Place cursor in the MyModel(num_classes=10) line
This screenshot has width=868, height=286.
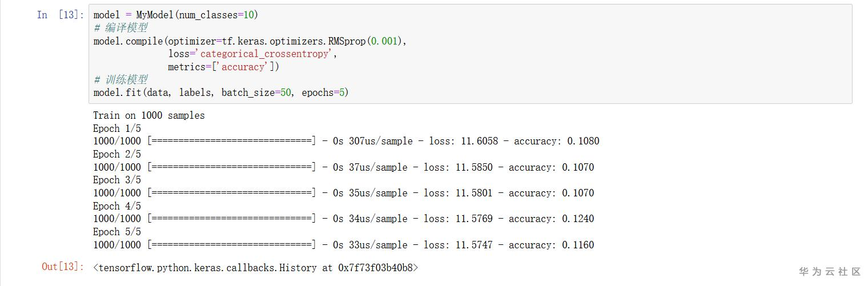click(176, 15)
